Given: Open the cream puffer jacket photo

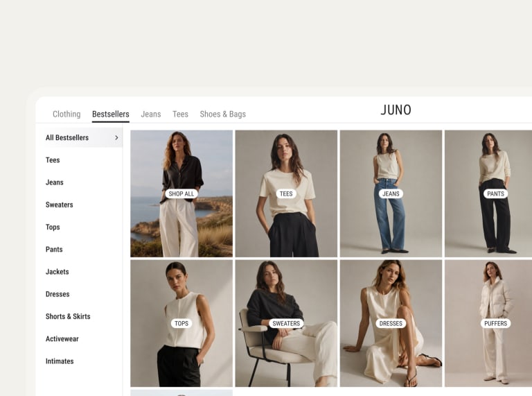Looking at the screenshot, I should (488, 323).
